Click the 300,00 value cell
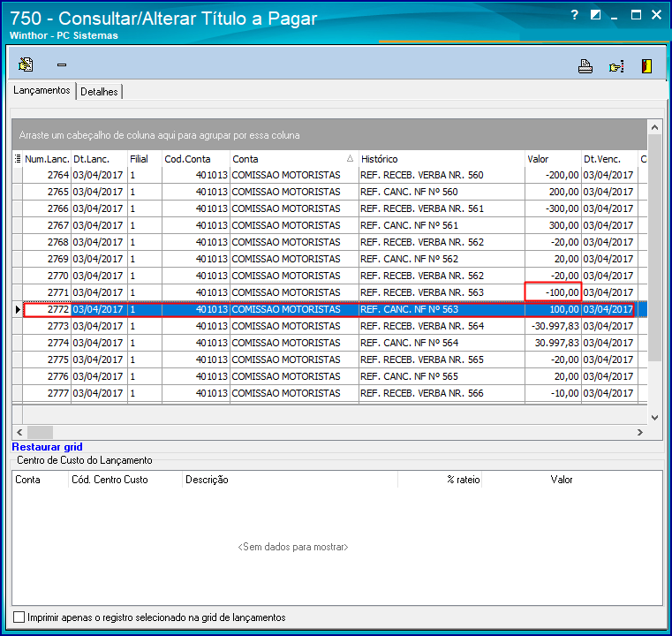Image resolution: width=672 pixels, height=636 pixels. click(553, 225)
